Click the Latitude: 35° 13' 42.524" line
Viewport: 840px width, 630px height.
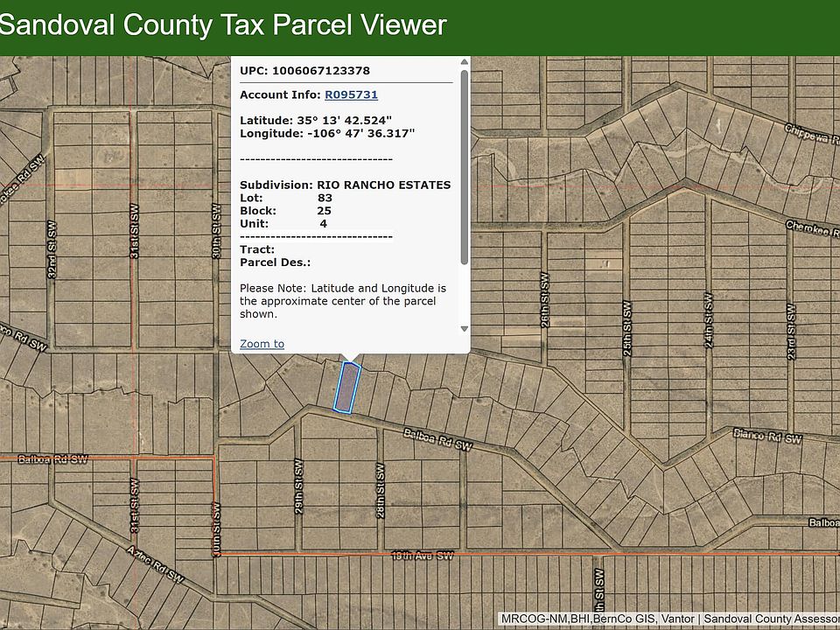pyautogui.click(x=316, y=121)
